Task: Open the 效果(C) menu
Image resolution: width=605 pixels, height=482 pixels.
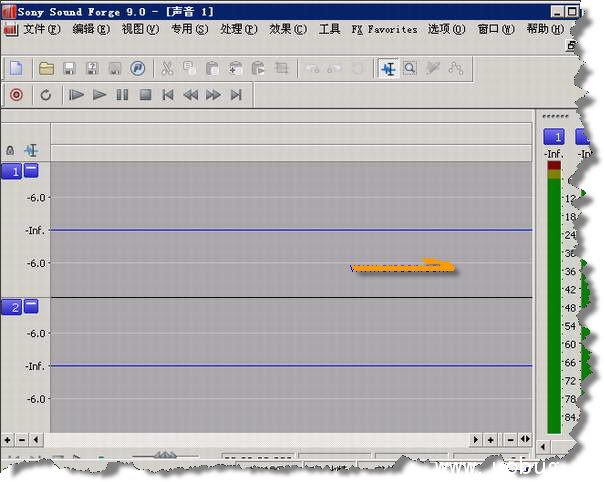Action: pos(288,29)
